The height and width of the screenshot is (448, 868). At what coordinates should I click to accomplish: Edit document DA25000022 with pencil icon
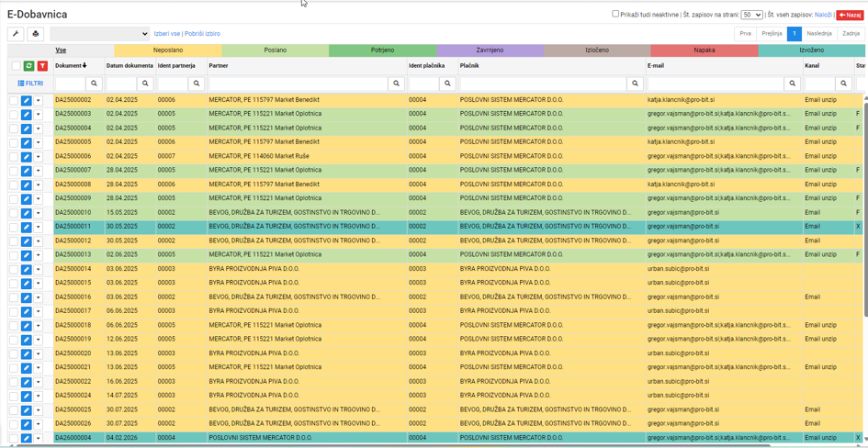coord(26,382)
